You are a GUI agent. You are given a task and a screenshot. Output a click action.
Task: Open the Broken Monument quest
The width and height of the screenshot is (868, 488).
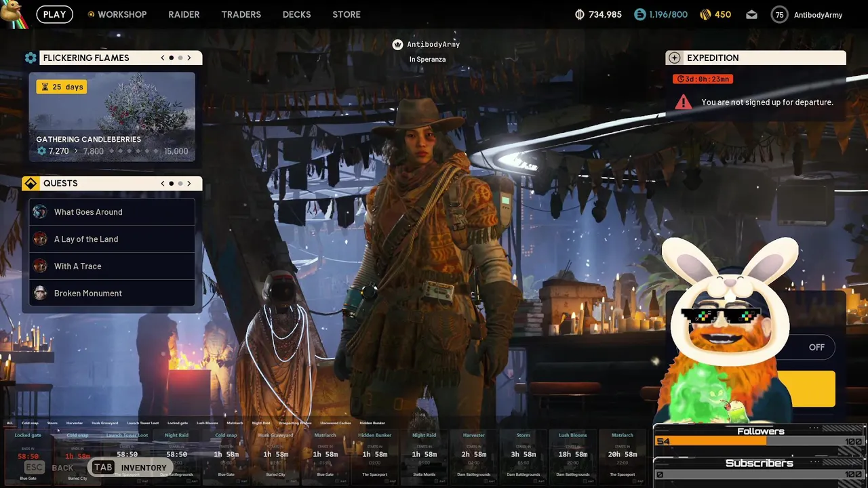click(112, 293)
